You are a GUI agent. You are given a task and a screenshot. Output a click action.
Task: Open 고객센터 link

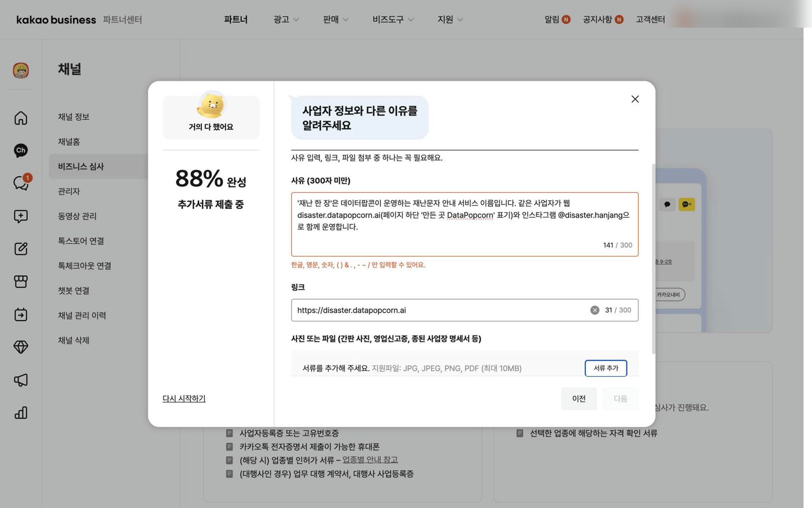pos(650,20)
